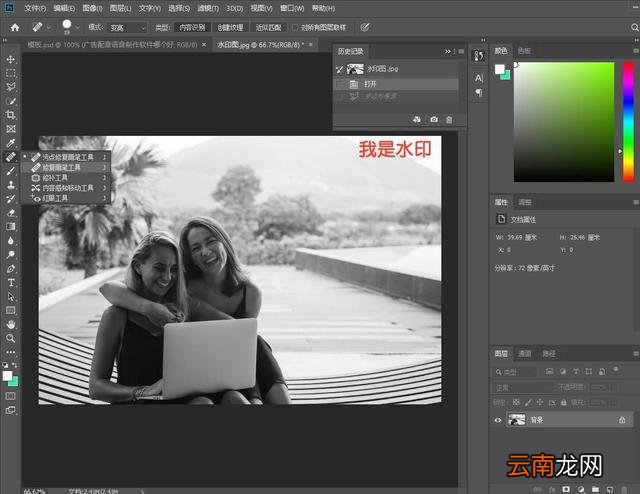The height and width of the screenshot is (494, 640).
Task: Select the Eyedropper tool
Action: click(11, 143)
